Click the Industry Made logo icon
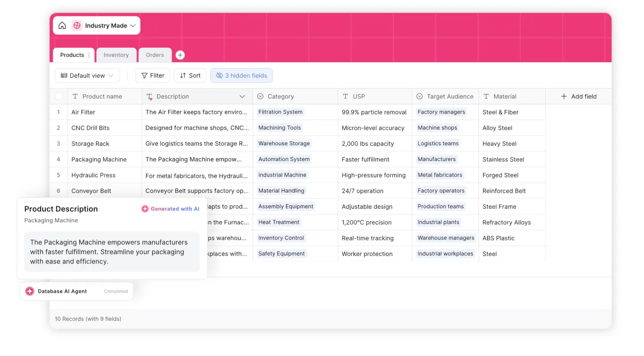Viewport: 644px width, 356px height. pyautogui.click(x=77, y=26)
